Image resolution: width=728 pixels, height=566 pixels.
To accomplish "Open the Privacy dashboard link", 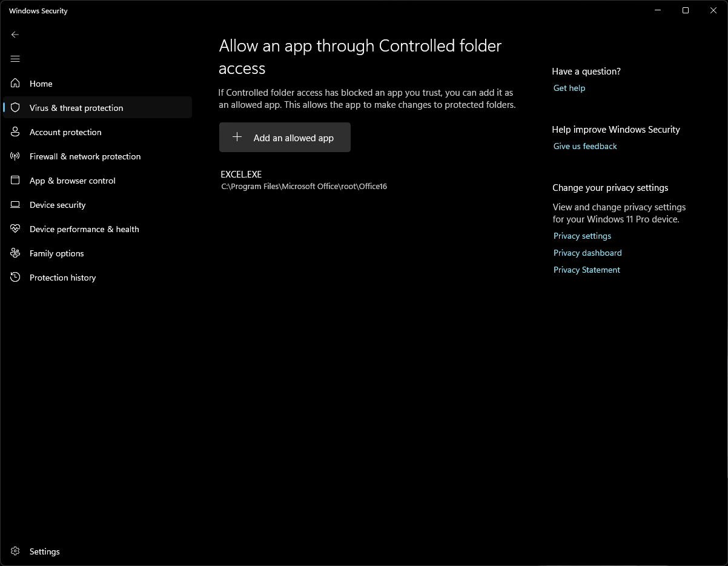I will (587, 253).
